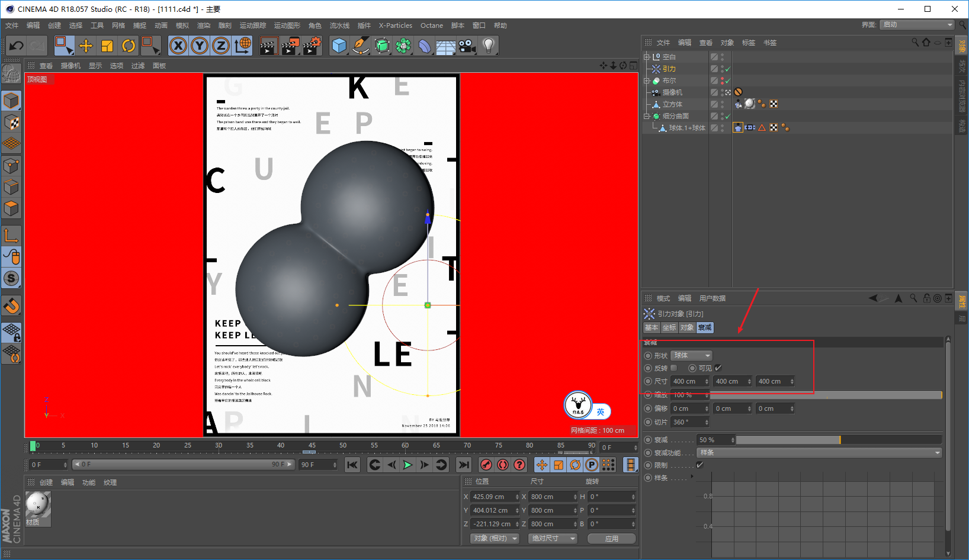The width and height of the screenshot is (969, 560).
Task: Add a cube primitive from toolbar
Action: pyautogui.click(x=339, y=46)
